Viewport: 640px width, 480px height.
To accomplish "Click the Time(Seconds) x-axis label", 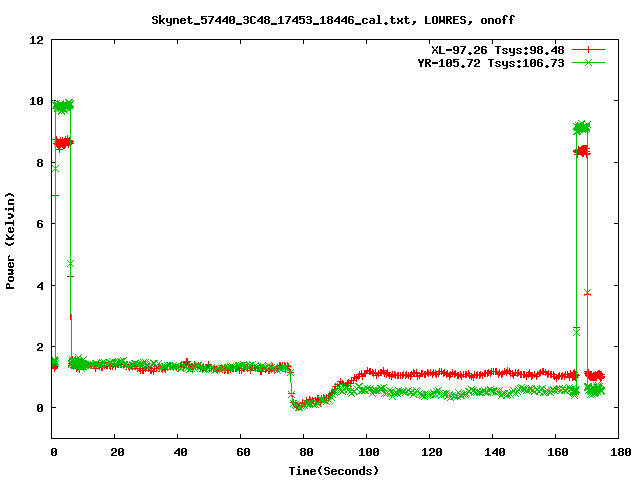I will tap(334, 470).
